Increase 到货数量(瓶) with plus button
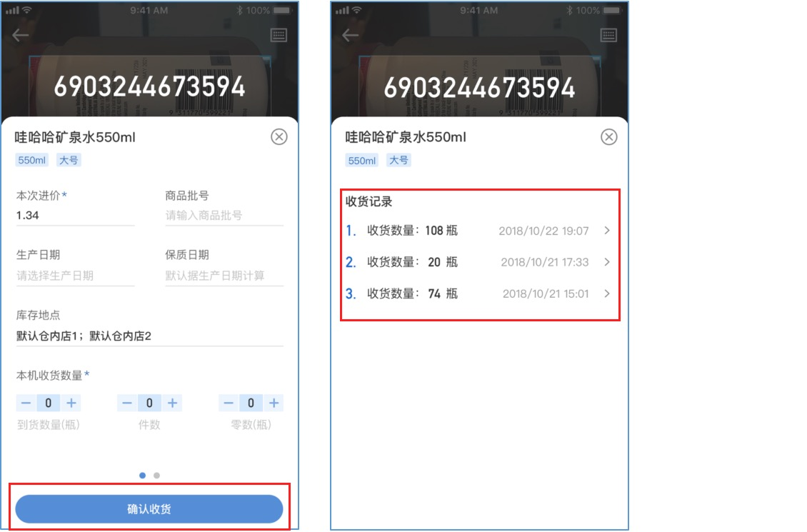 71,403
